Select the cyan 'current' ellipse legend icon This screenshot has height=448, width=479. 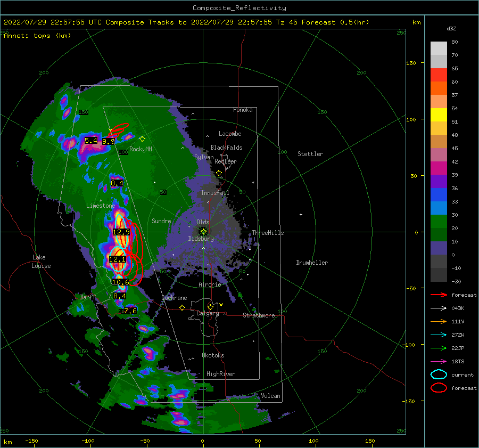click(439, 374)
